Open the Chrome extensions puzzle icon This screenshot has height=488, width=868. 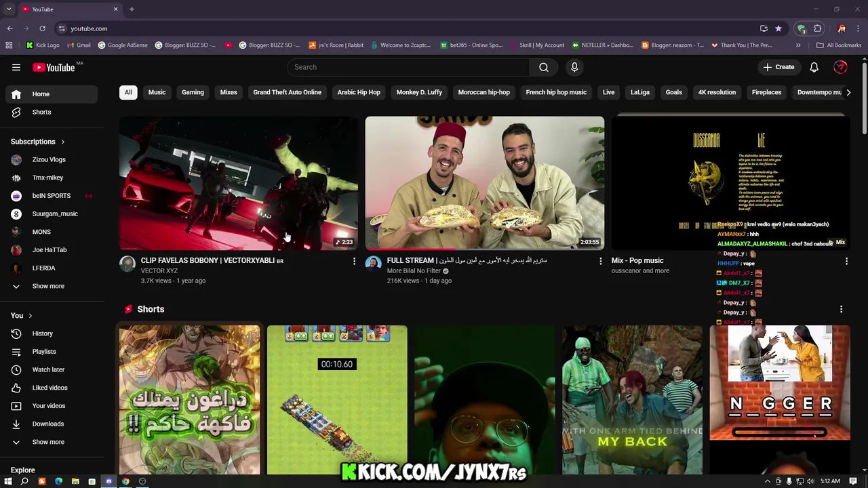818,28
